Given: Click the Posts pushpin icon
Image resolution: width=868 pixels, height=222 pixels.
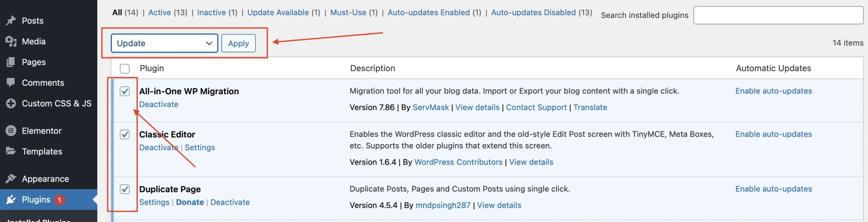Looking at the screenshot, I should [11, 21].
